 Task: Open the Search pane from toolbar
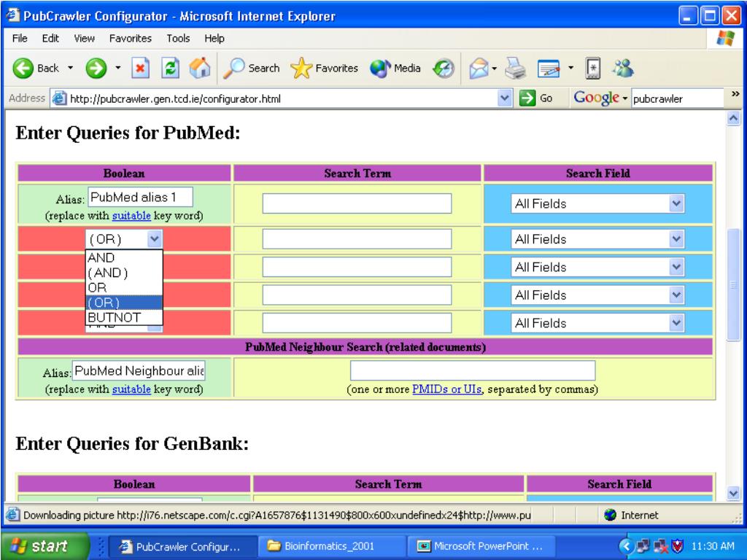point(252,69)
